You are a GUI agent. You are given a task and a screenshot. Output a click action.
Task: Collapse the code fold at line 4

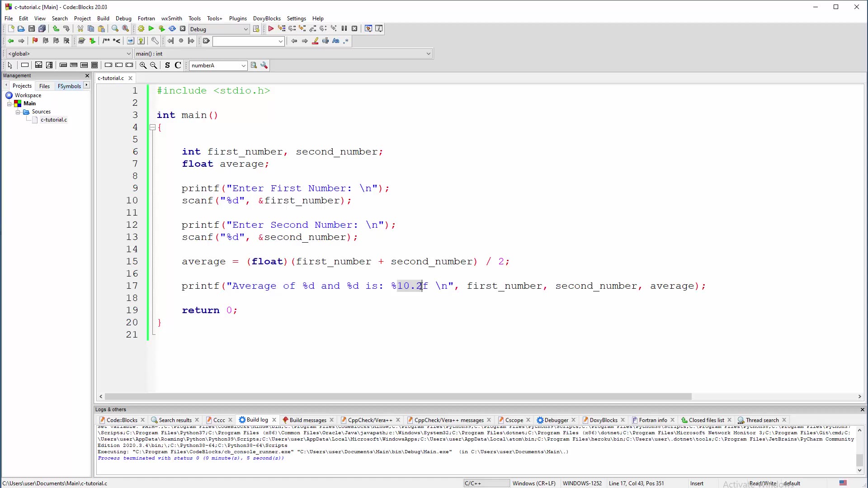click(x=152, y=127)
